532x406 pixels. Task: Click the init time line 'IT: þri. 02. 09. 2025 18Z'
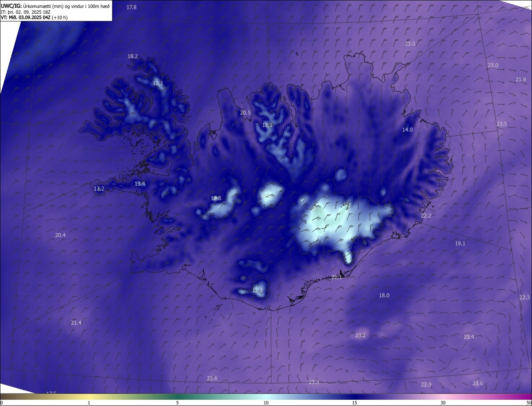(x=25, y=12)
